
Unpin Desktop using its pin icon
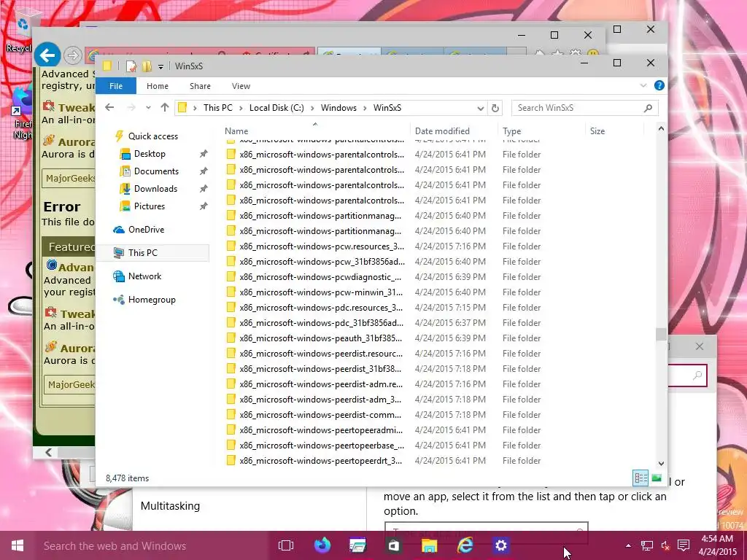click(204, 154)
